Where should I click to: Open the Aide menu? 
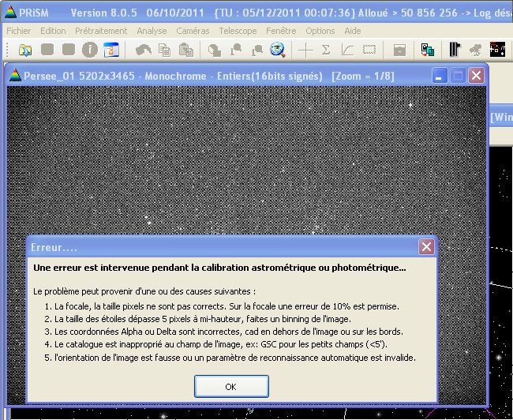[x=353, y=30]
